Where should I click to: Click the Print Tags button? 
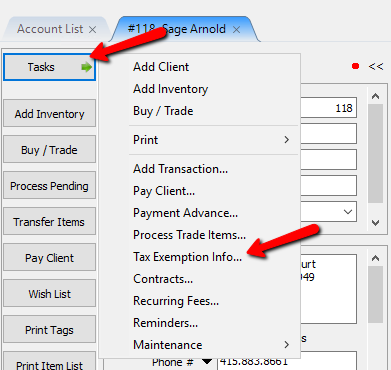(x=49, y=330)
